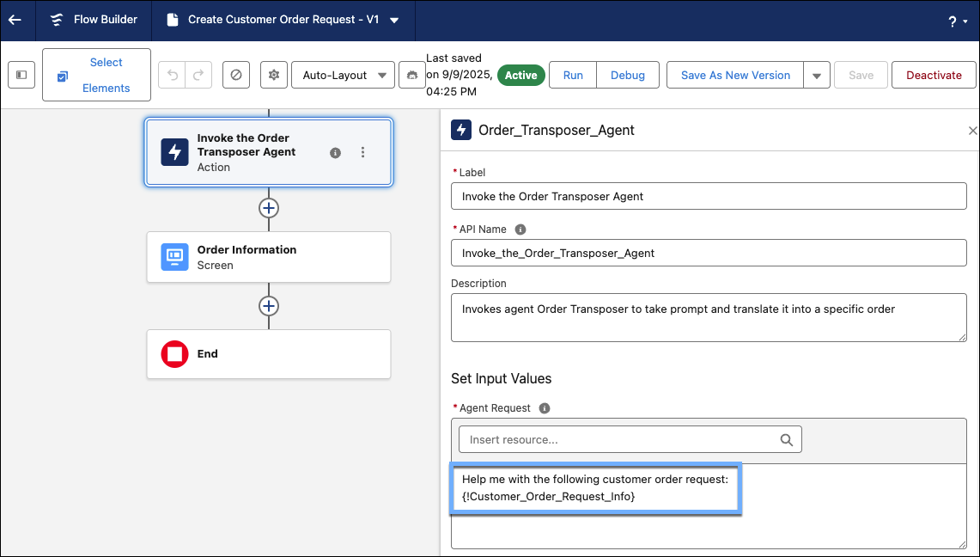Click the search magnifier icon
Image resolution: width=980 pixels, height=557 pixels.
click(786, 440)
